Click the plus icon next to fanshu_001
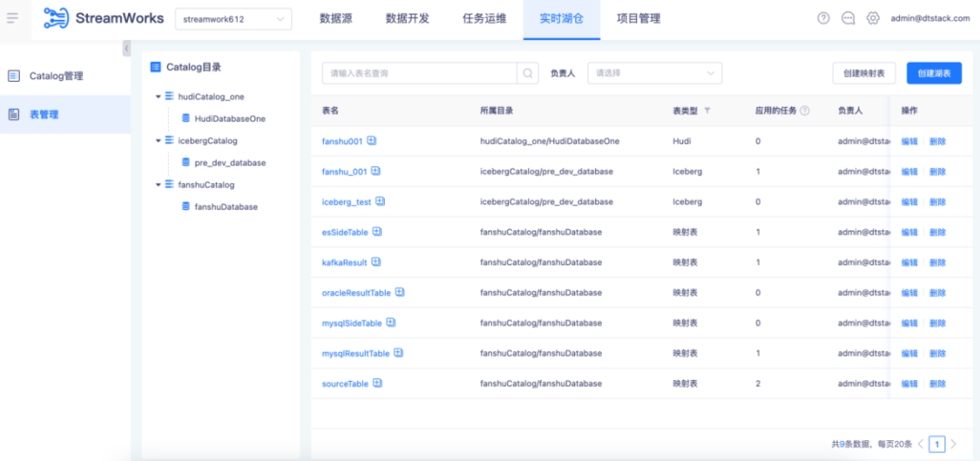The width and height of the screenshot is (980, 461). coord(376,172)
